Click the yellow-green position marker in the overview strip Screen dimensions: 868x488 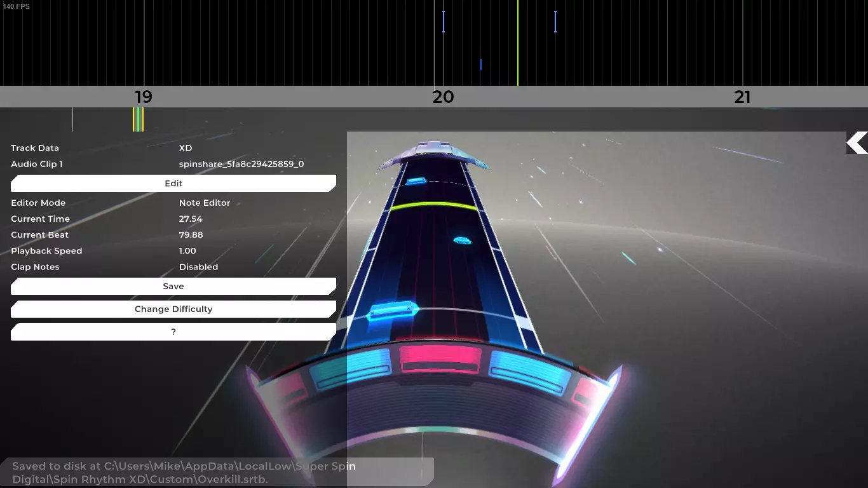(138, 119)
